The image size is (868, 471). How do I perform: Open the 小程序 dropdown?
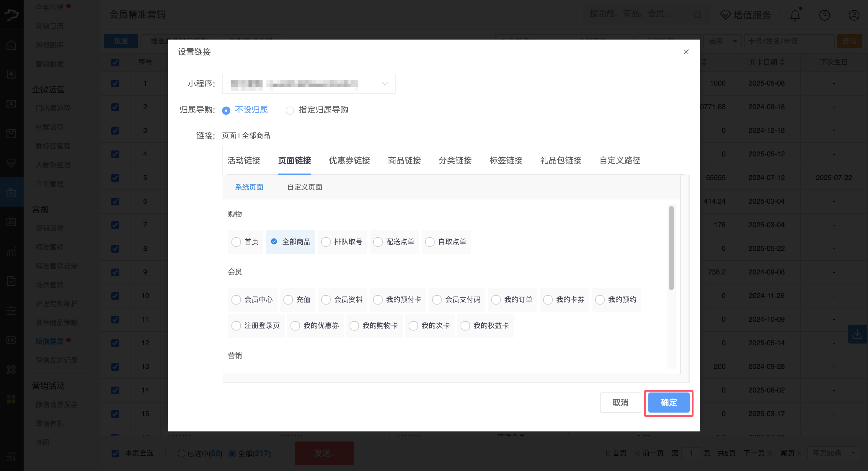coord(309,84)
